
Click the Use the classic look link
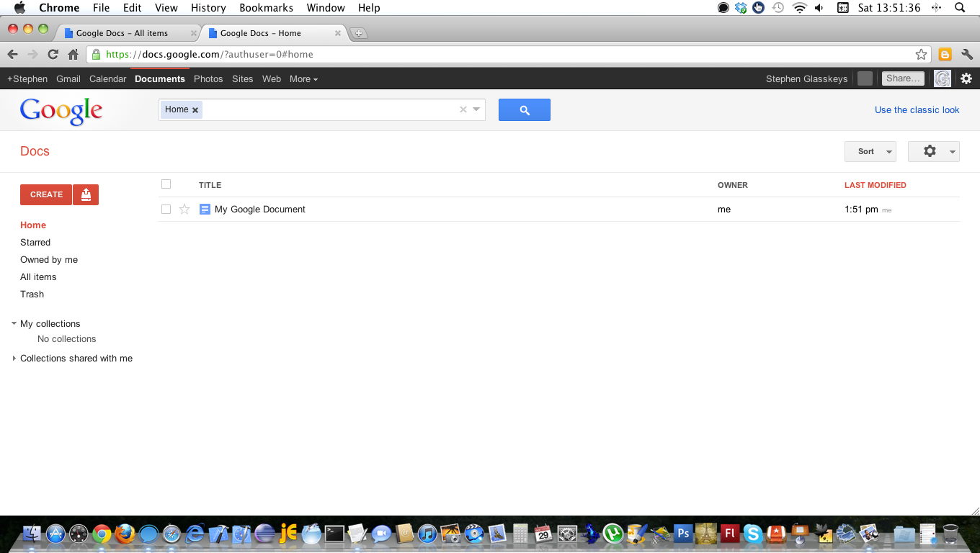pyautogui.click(x=917, y=110)
